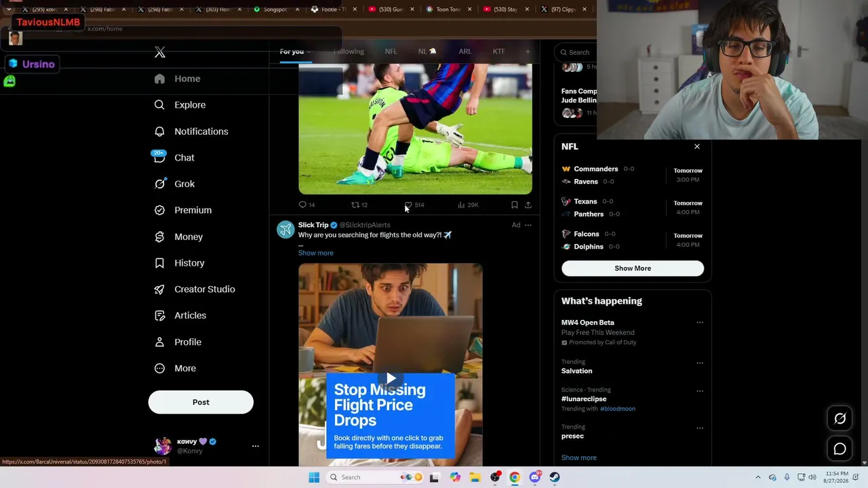Open the football match photo
This screenshot has width=868, height=488.
416,129
